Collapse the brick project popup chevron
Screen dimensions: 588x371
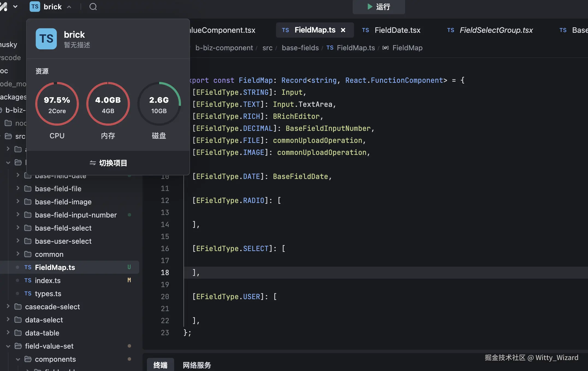coord(69,7)
